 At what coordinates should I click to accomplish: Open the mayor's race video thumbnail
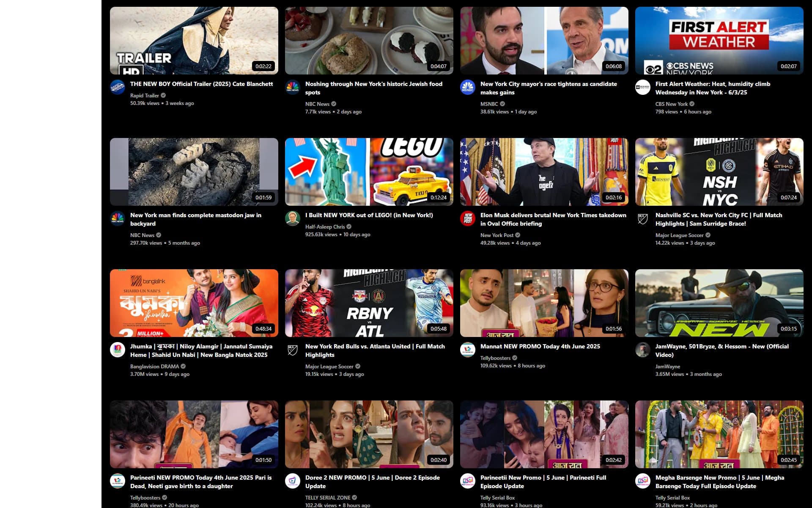pos(544,41)
